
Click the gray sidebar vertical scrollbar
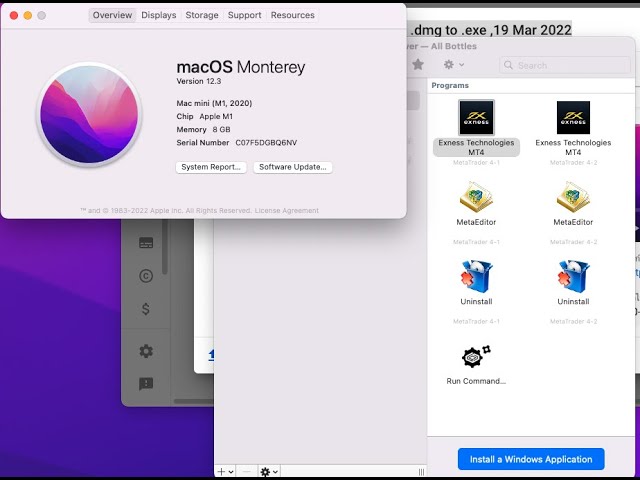(x=165, y=247)
